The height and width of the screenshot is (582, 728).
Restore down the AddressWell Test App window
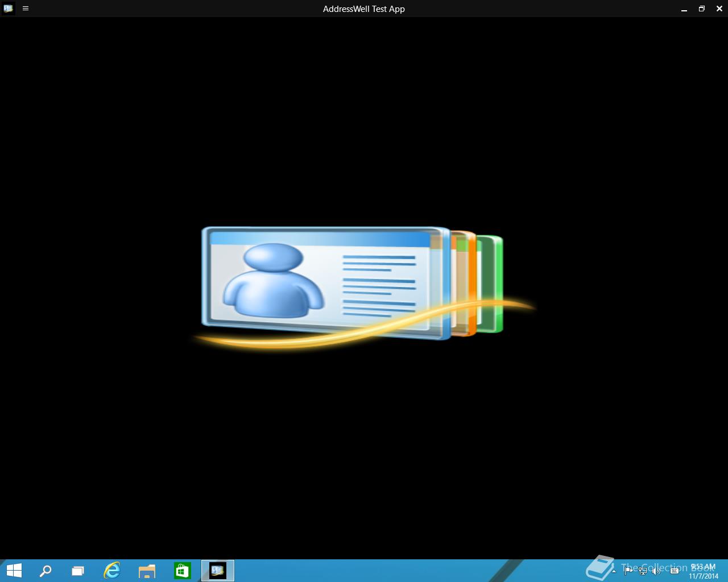pyautogui.click(x=702, y=9)
